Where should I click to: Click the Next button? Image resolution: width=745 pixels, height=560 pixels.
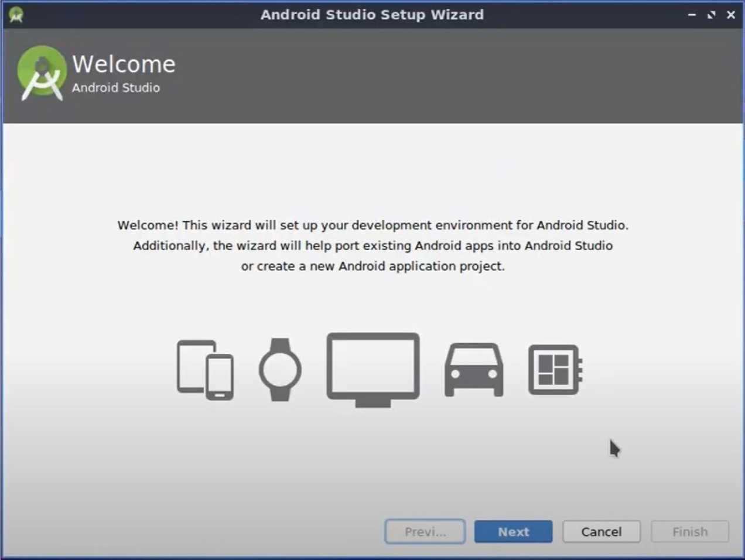coord(513,532)
